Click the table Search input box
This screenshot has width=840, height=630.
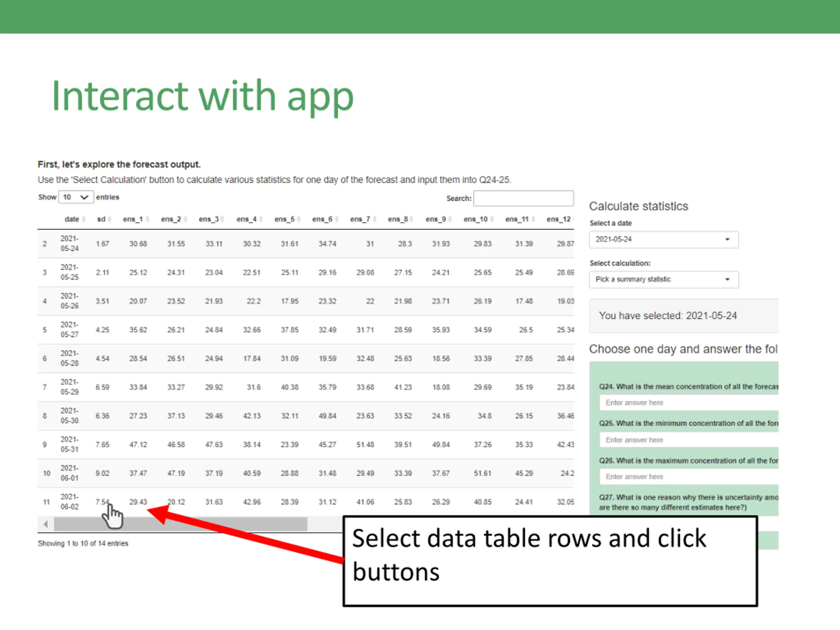523,198
